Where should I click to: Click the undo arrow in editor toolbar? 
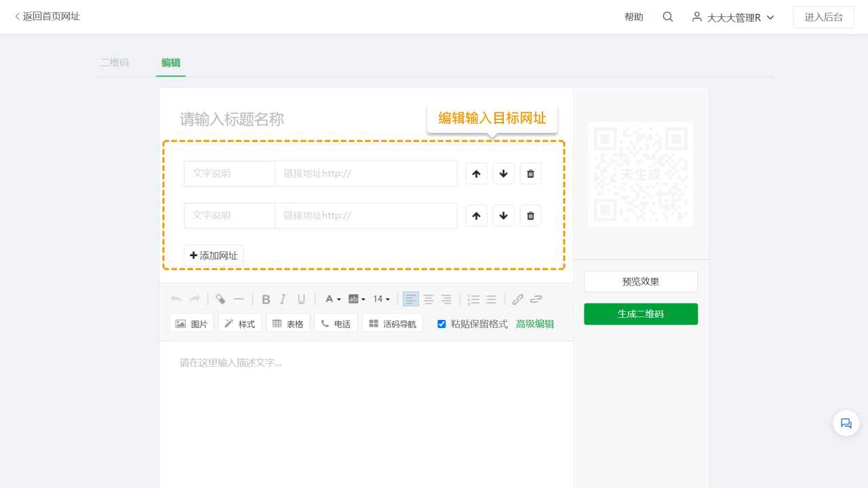(x=176, y=299)
